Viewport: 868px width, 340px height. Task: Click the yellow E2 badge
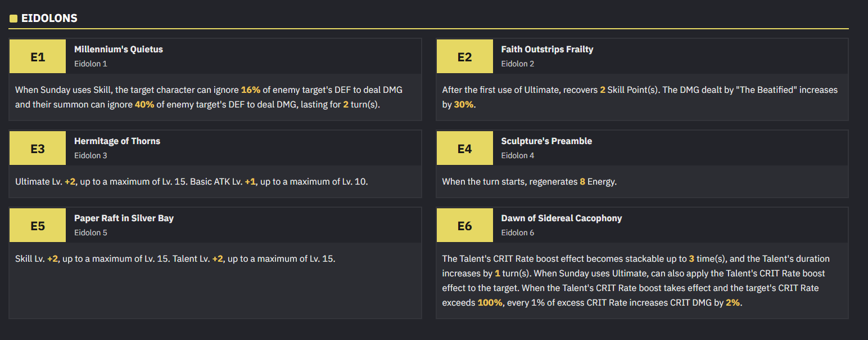[464, 57]
